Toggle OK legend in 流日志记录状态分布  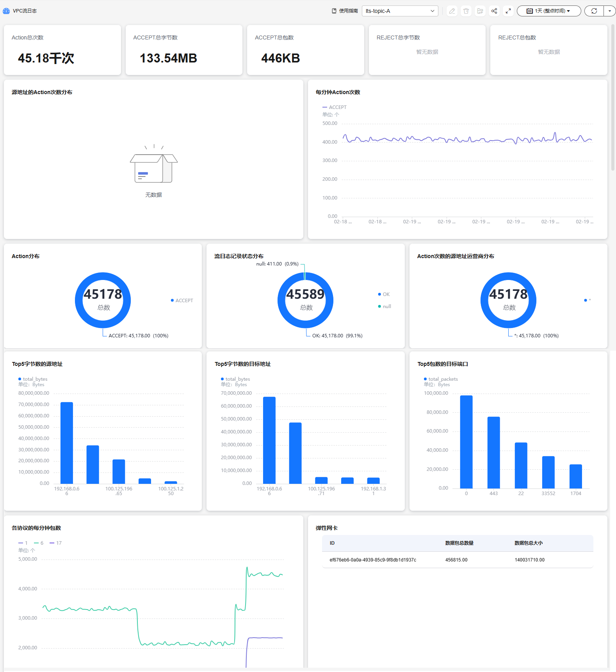384,294
